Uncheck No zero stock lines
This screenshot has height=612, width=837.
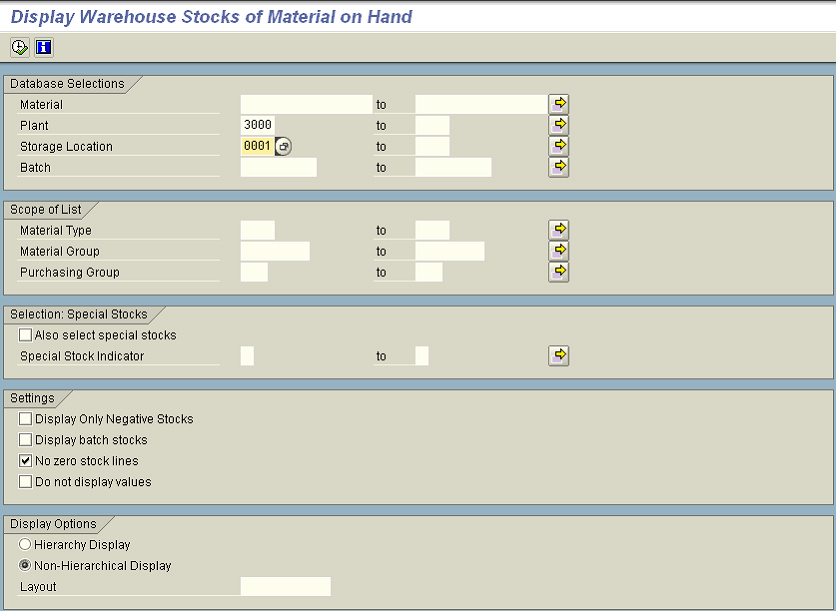[x=26, y=461]
